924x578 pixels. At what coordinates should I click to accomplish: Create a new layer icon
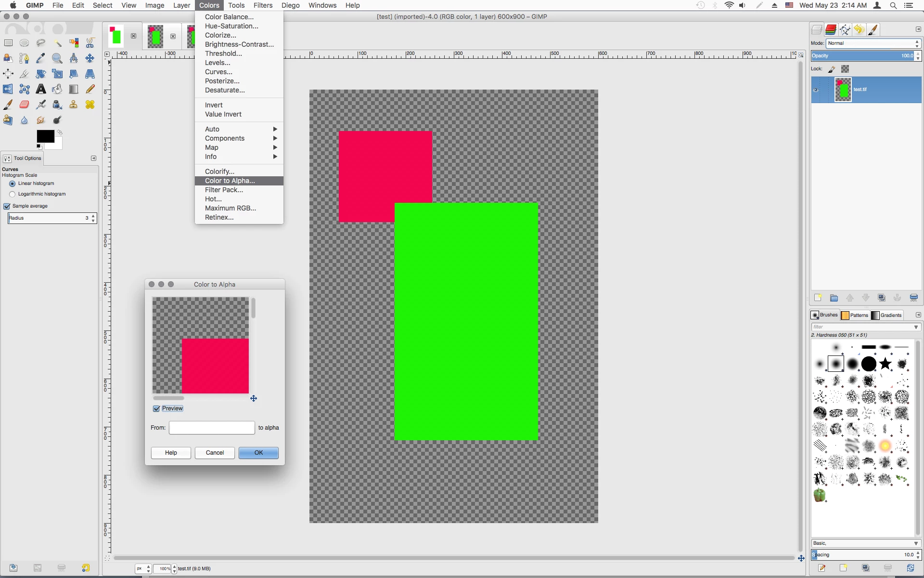pyautogui.click(x=818, y=298)
